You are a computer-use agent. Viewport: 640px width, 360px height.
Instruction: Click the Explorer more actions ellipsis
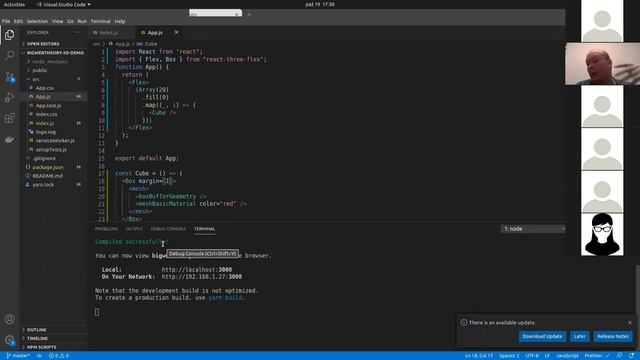pyautogui.click(x=77, y=32)
